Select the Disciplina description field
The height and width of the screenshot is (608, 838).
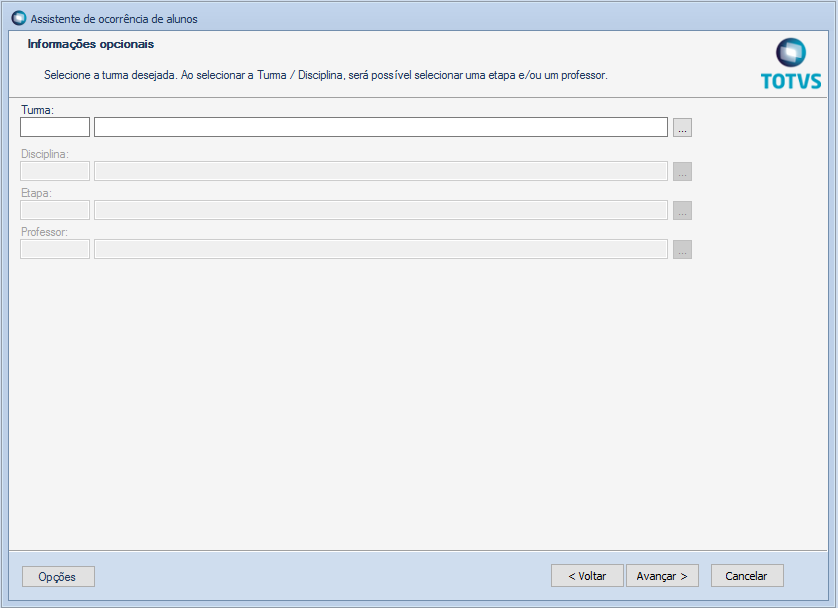tap(381, 172)
